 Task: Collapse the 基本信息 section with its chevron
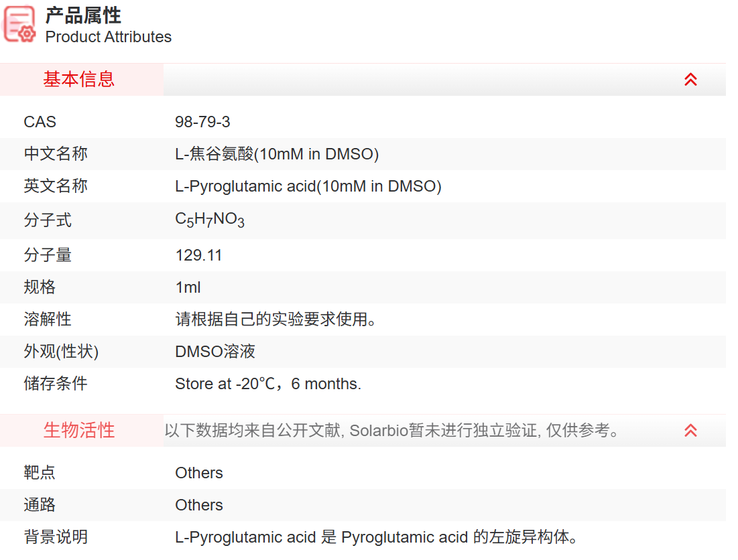[x=690, y=80]
